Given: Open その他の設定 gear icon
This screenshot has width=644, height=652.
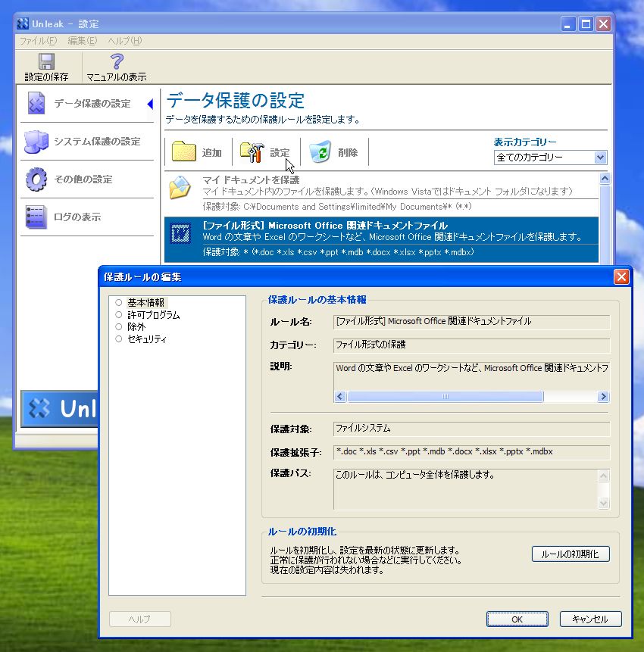Looking at the screenshot, I should 36,179.
